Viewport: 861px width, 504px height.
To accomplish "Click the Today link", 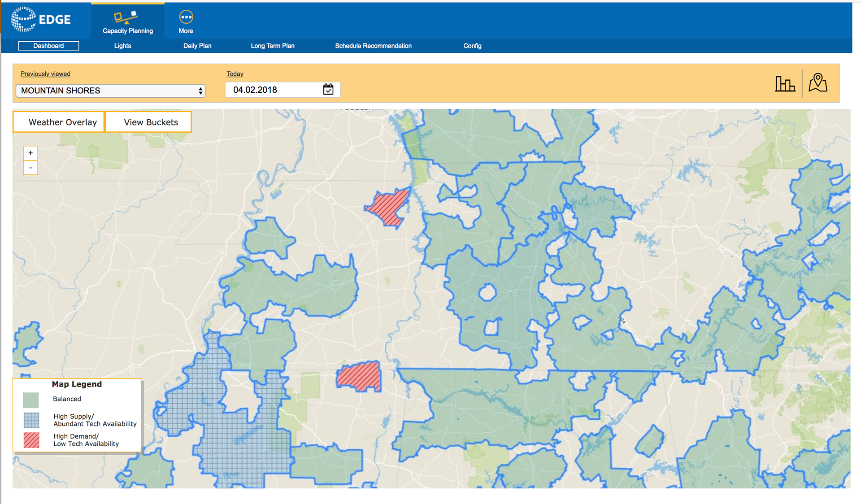I will point(235,74).
